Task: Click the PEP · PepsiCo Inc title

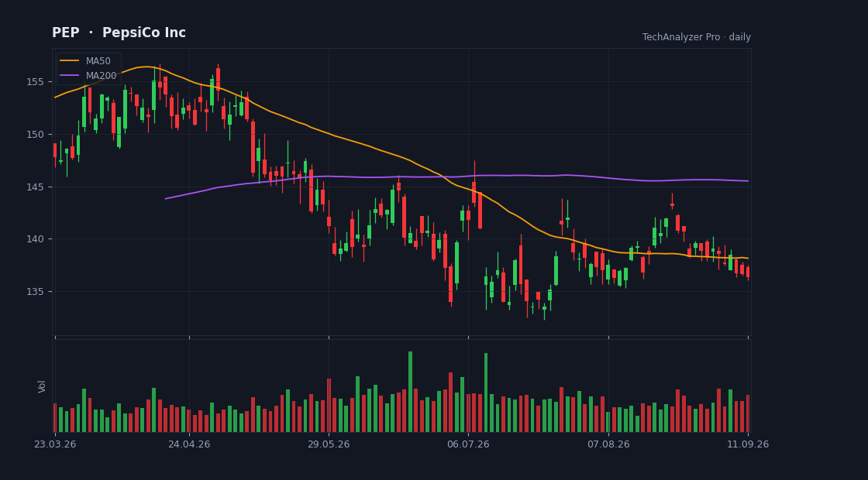Action: tap(119, 33)
